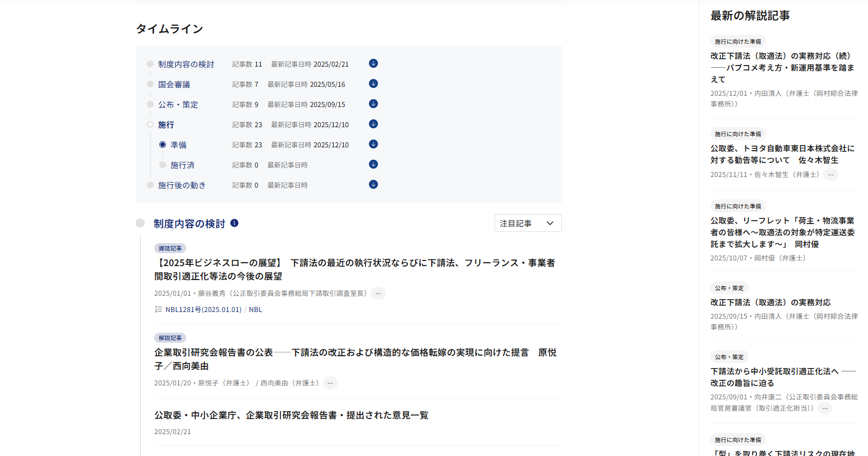Click the arrow icon beside 公布・策定

373,104
